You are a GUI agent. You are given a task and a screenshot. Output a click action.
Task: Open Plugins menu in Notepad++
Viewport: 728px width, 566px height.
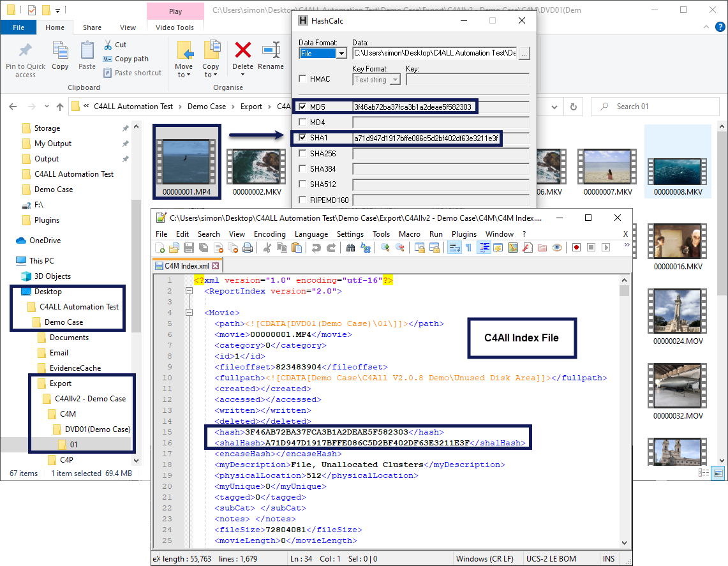point(464,234)
